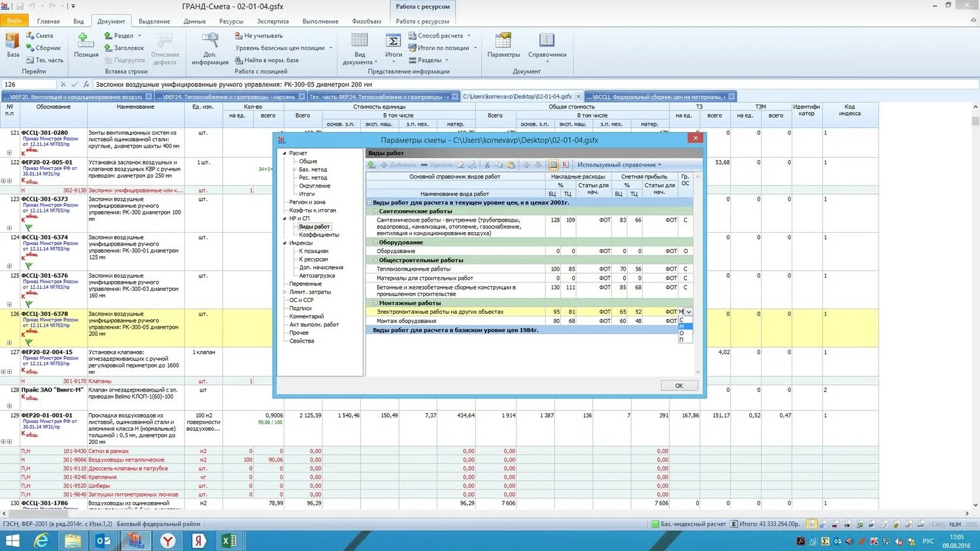Click the red K icon in dialog toolbar
This screenshot has height=551, width=980.
coord(565,165)
